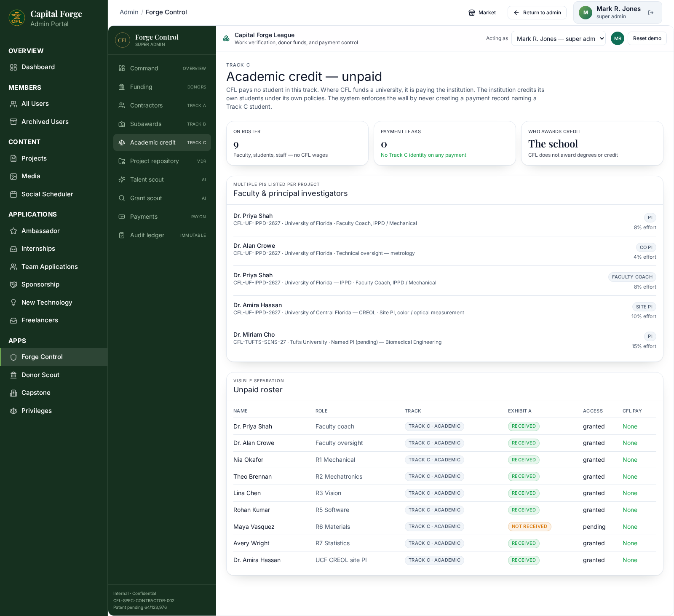This screenshot has width=674, height=616.
Task: Click the Social Scheduler calendar icon
Action: pyautogui.click(x=13, y=194)
